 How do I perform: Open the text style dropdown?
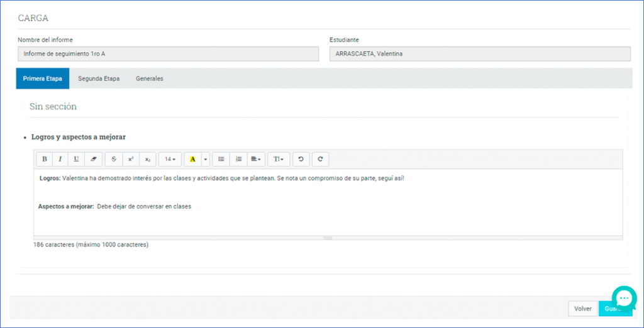point(279,159)
